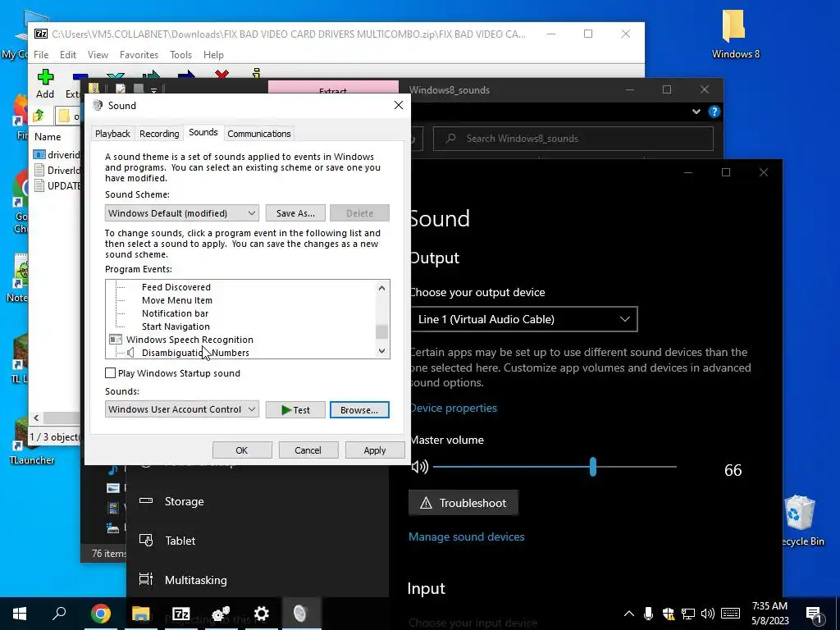This screenshot has width=840, height=630.
Task: Click the Program Events scroll up arrow
Action: 381,288
